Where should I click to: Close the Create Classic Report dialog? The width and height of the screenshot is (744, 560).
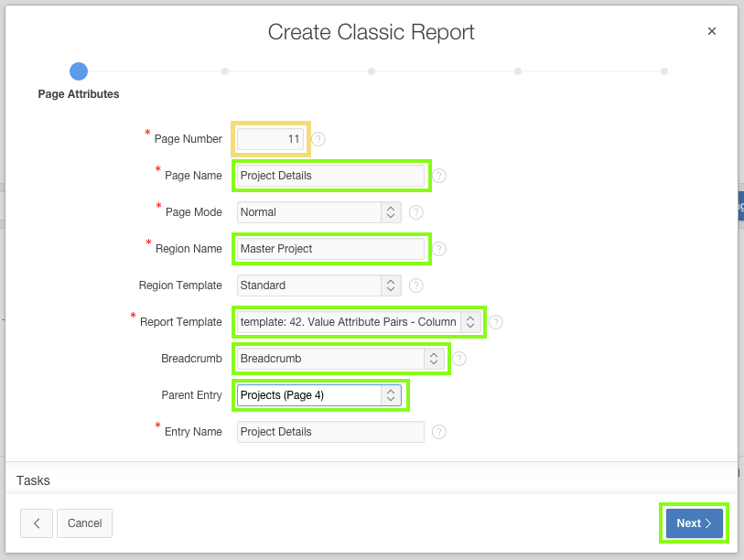(712, 31)
